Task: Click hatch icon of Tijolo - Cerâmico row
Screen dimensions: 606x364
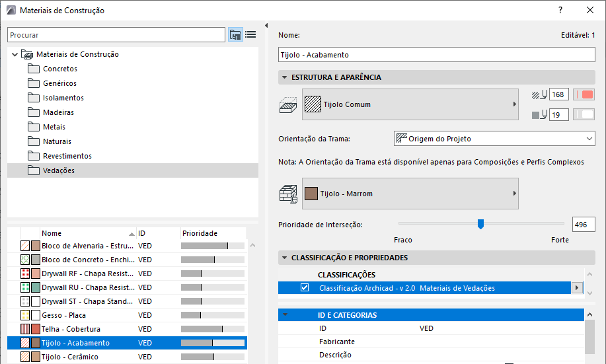Action: click(25, 357)
